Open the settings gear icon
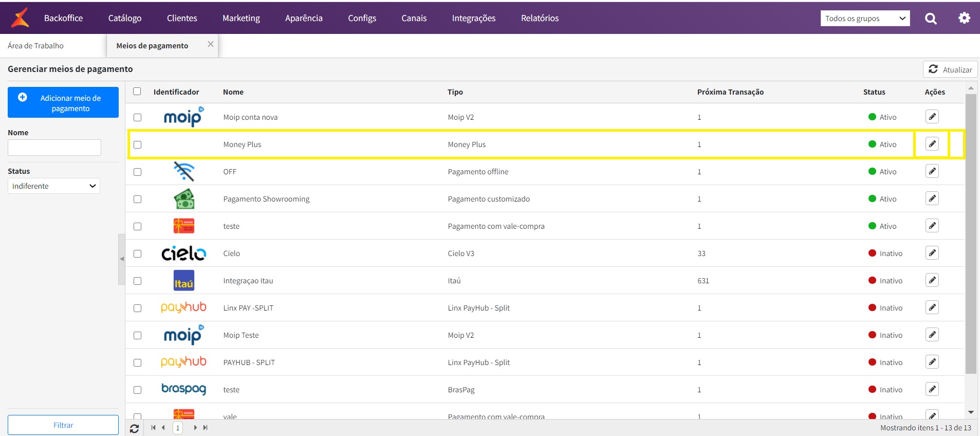Viewport: 980px width, 436px height. 964,18
